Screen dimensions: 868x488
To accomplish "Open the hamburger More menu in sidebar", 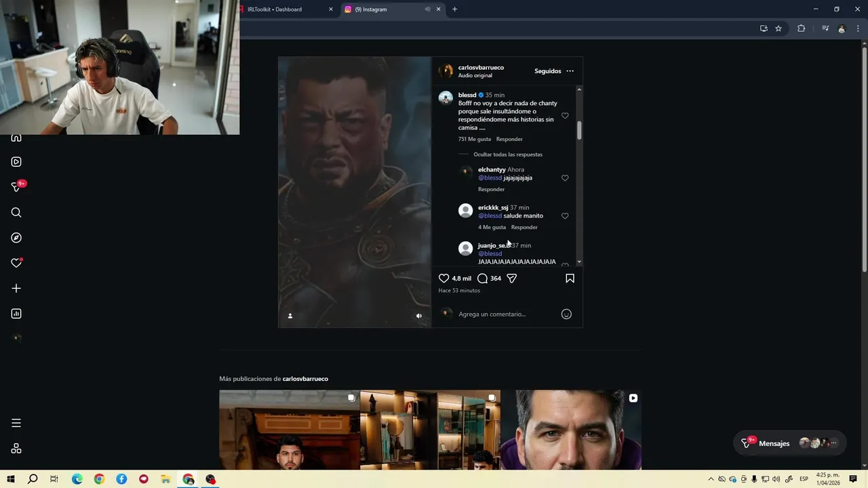I will pos(16,423).
